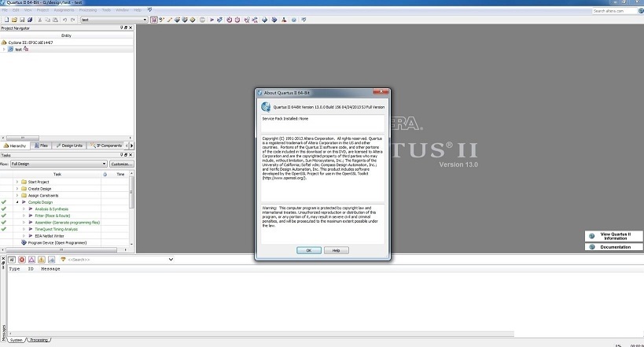644x347 pixels.
Task: Click the Documentation button
Action: coord(613,247)
